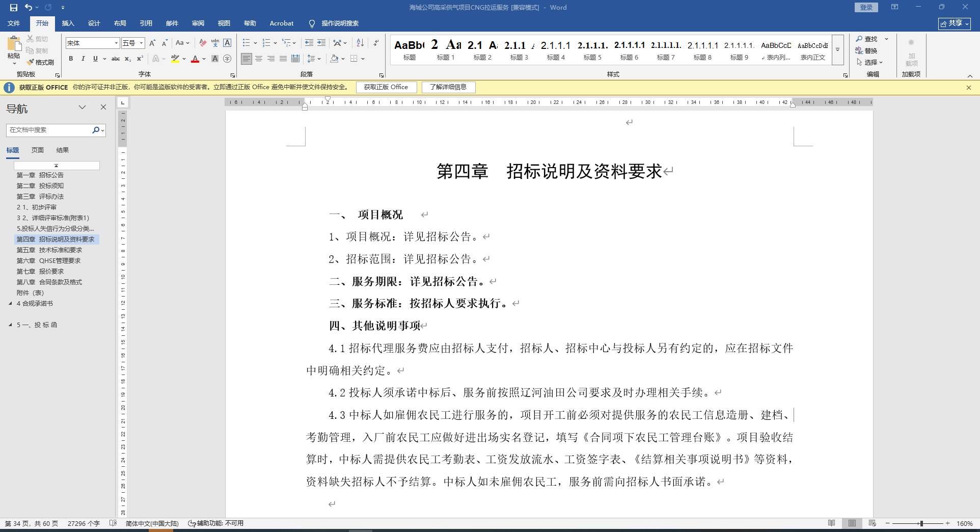This screenshot has width=980, height=532.
Task: Click the save icon in title bar
Action: click(x=14, y=7)
